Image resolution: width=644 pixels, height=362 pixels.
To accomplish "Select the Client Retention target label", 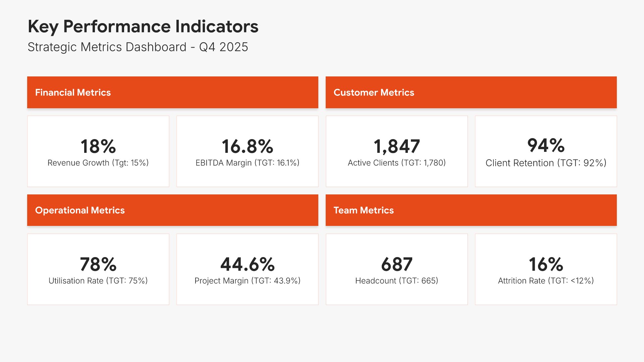I will pyautogui.click(x=546, y=163).
